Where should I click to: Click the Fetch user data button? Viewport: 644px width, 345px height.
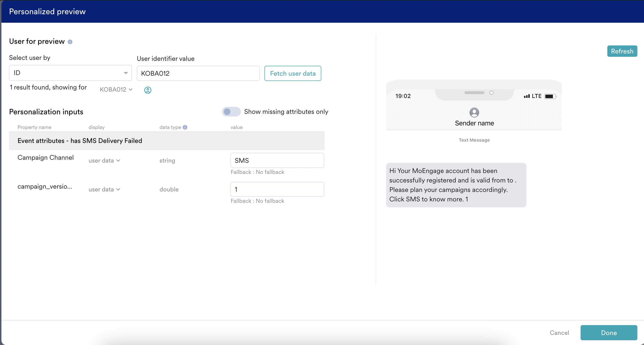(x=292, y=74)
